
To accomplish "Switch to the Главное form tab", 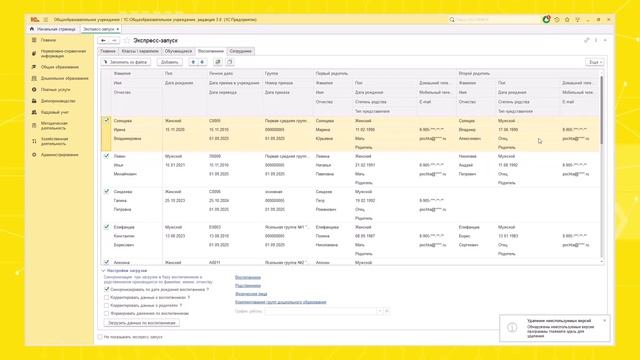I will [x=108, y=51].
